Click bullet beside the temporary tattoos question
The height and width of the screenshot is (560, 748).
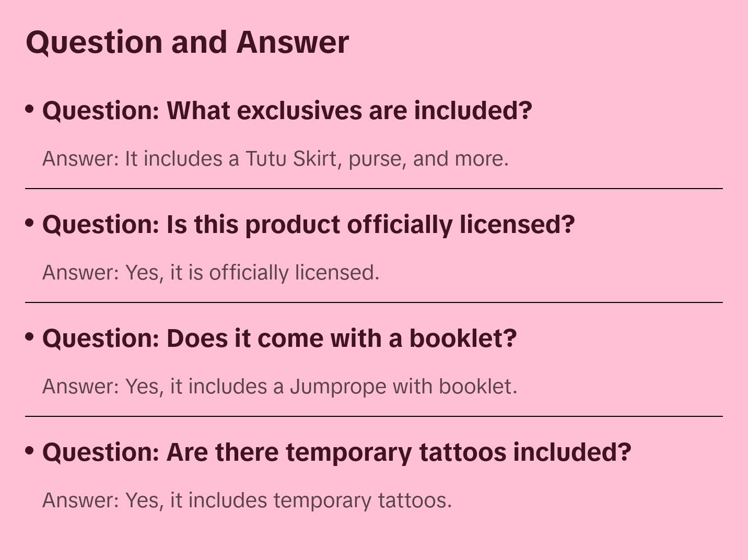[x=30, y=450]
